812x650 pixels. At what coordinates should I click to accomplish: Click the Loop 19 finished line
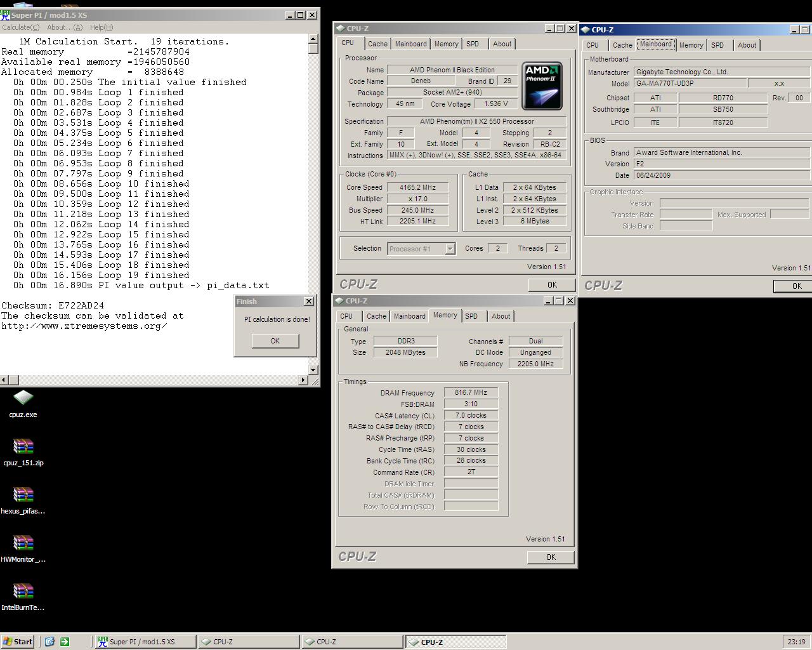[101, 275]
